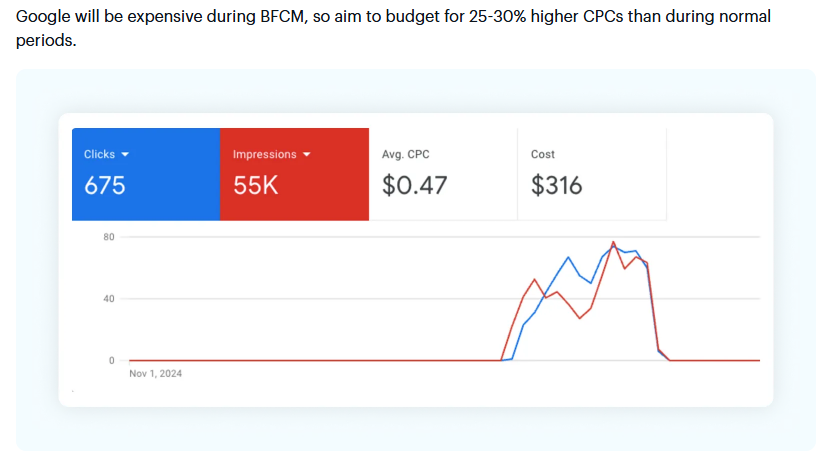The height and width of the screenshot is (459, 823).
Task: Click the Cost label text
Action: [543, 155]
